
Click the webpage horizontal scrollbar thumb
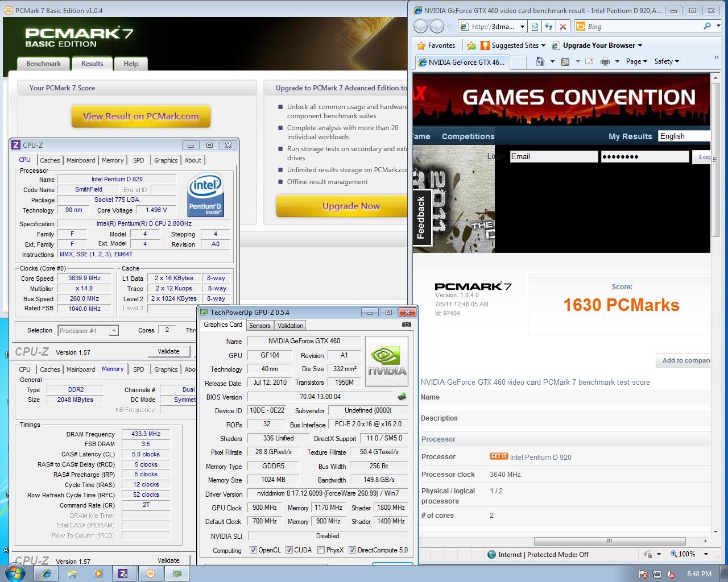[x=609, y=541]
